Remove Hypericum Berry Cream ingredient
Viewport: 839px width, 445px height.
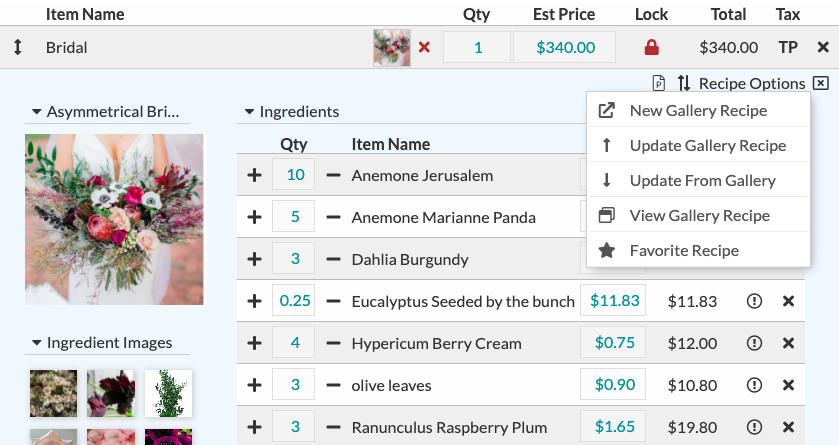788,343
